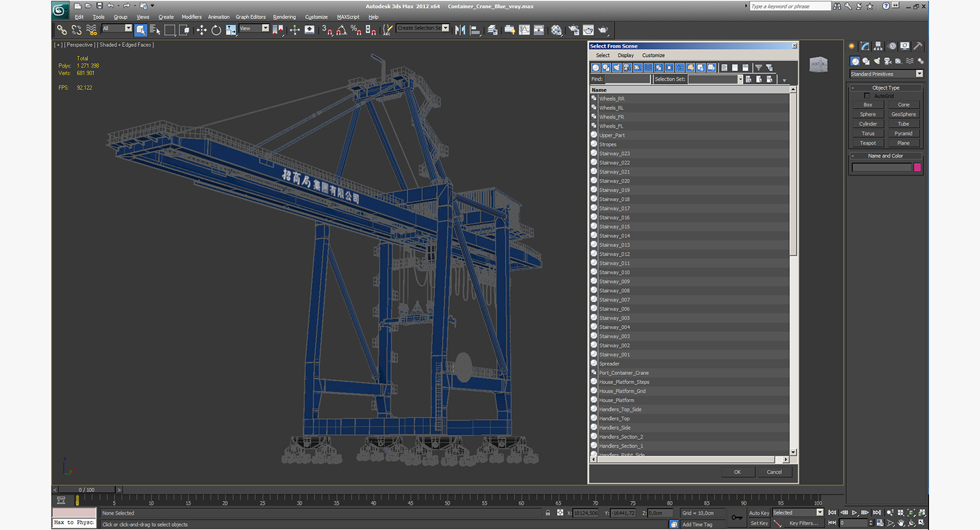Open the Create Selection Set dropdown
This screenshot has width=980, height=530.
(423, 28)
